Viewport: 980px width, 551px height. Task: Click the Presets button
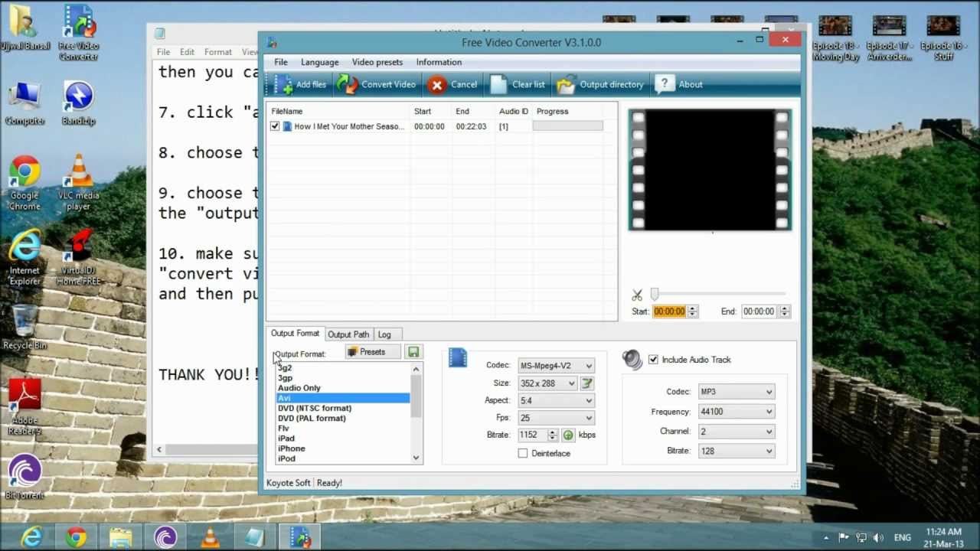click(x=373, y=352)
